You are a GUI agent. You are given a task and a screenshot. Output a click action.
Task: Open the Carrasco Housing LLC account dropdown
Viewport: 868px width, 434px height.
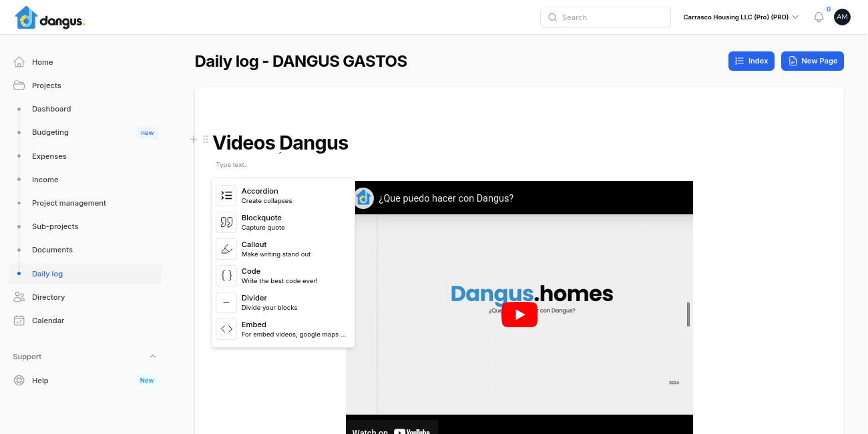coord(741,17)
